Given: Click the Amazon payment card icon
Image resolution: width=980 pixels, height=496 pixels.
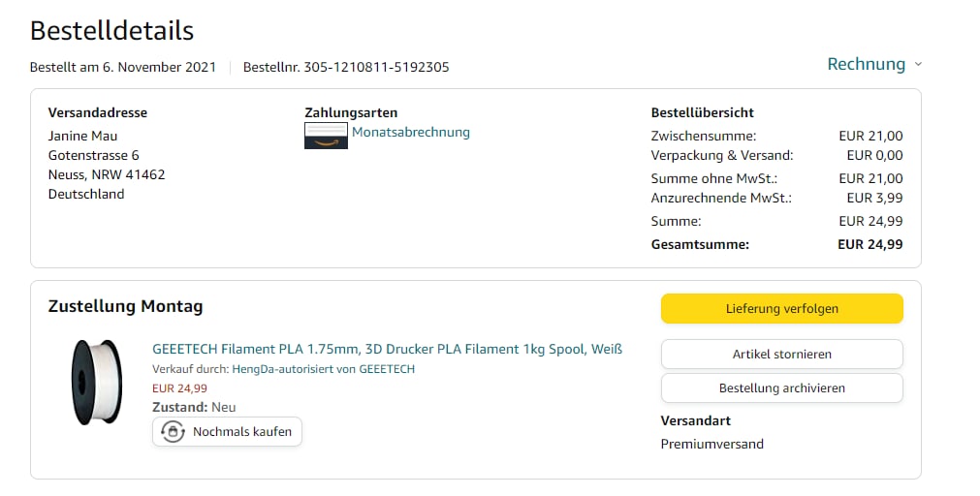Looking at the screenshot, I should click(x=326, y=135).
